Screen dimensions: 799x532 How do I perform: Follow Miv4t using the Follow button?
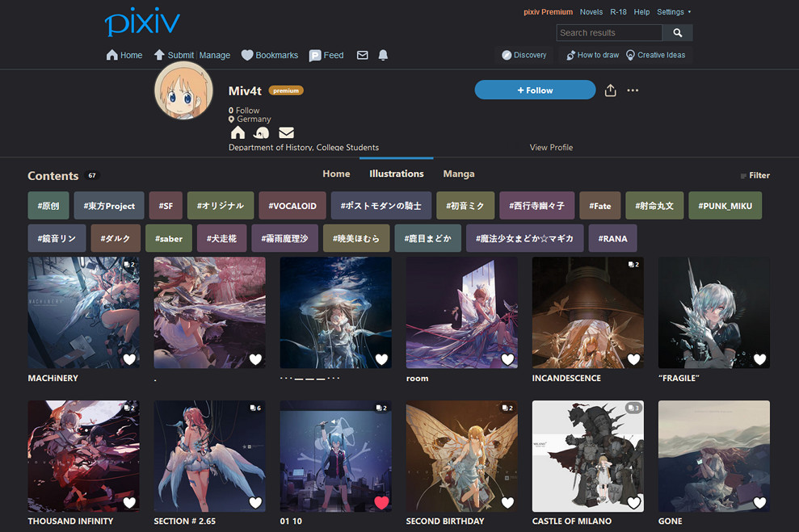click(535, 90)
